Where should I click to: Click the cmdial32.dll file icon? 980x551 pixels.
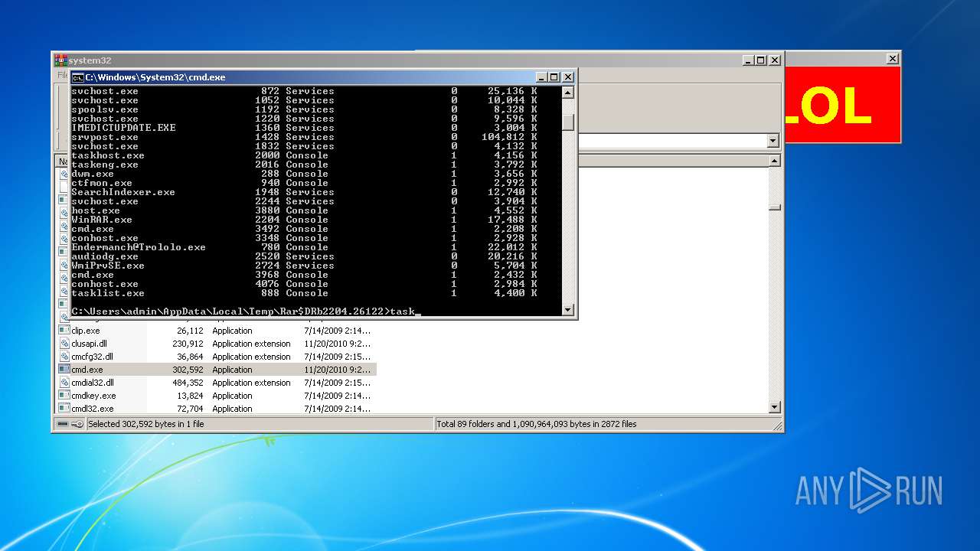[64, 383]
